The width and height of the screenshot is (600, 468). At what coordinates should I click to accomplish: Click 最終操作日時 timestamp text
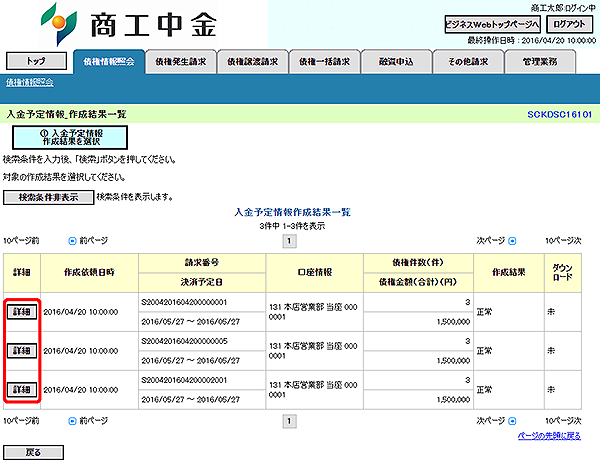(532, 41)
